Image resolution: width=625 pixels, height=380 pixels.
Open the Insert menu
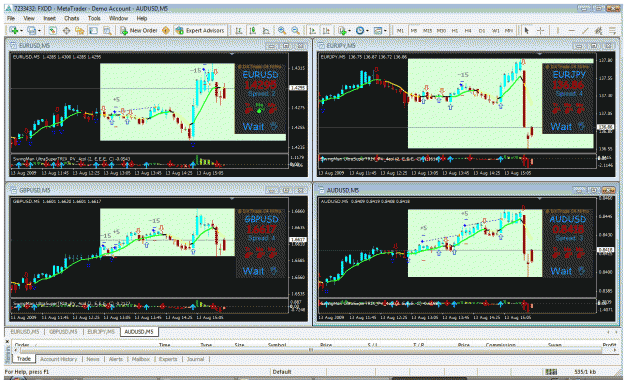49,18
